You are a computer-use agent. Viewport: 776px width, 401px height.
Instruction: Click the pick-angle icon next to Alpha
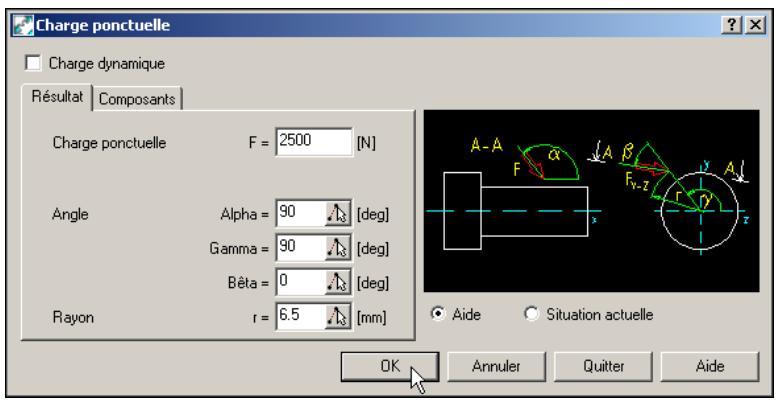click(338, 214)
